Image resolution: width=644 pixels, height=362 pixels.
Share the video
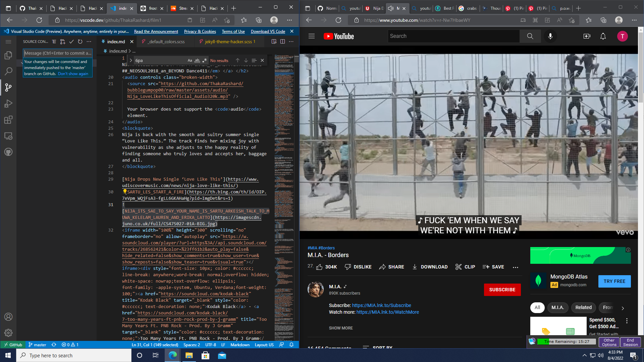point(391,267)
